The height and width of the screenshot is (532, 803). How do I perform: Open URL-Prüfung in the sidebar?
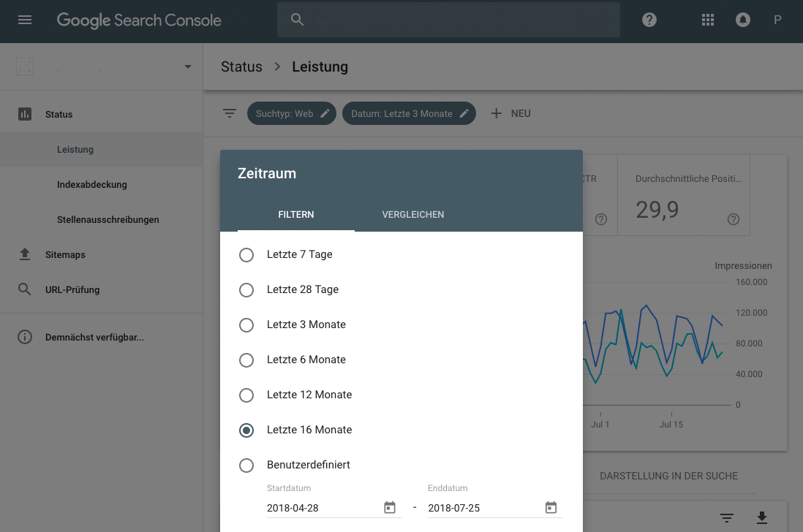tap(102, 289)
